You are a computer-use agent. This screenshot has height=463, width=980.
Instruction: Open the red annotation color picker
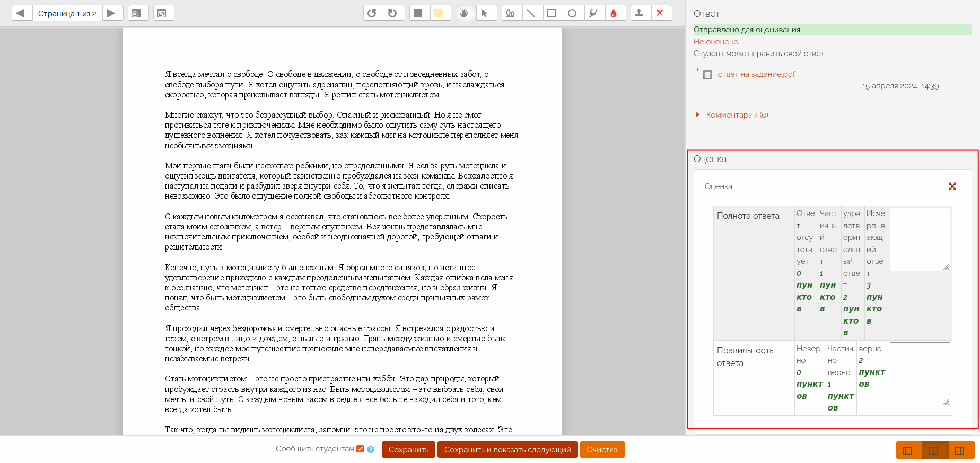pos(615,13)
